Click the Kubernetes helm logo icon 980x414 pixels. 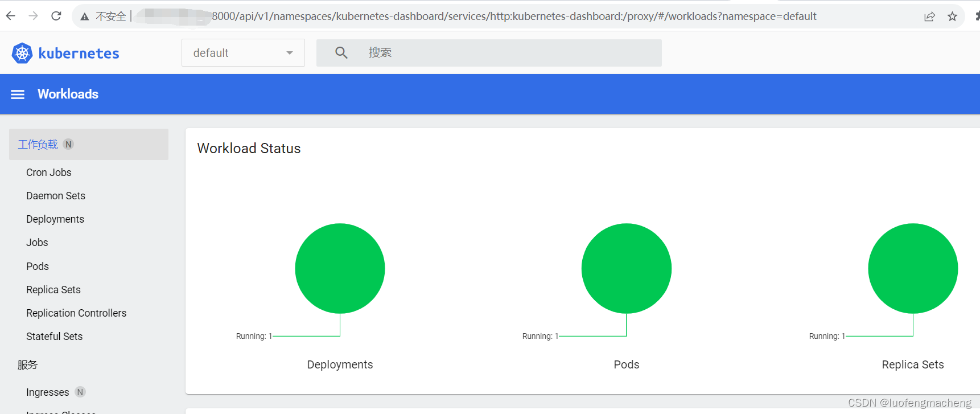click(22, 53)
